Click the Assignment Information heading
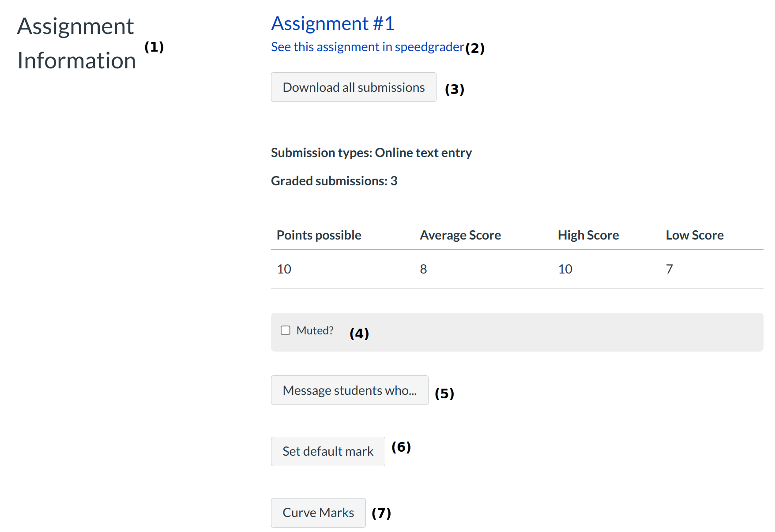This screenshot has width=775, height=532. 76,43
